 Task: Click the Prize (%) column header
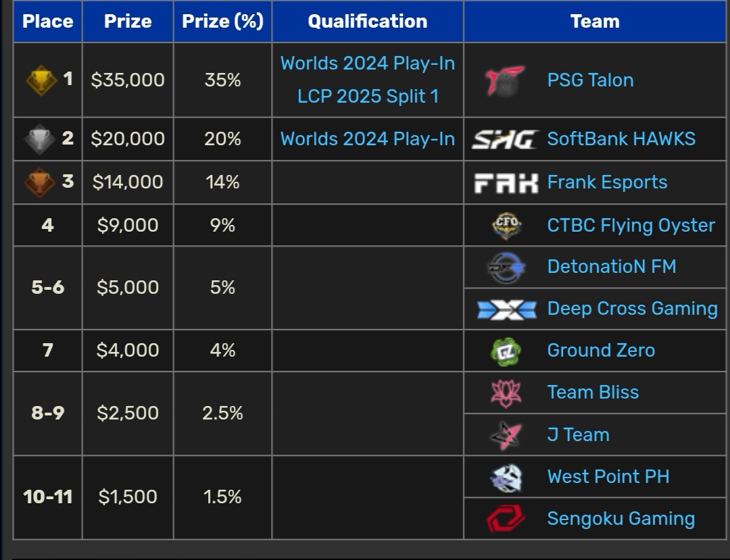(222, 22)
